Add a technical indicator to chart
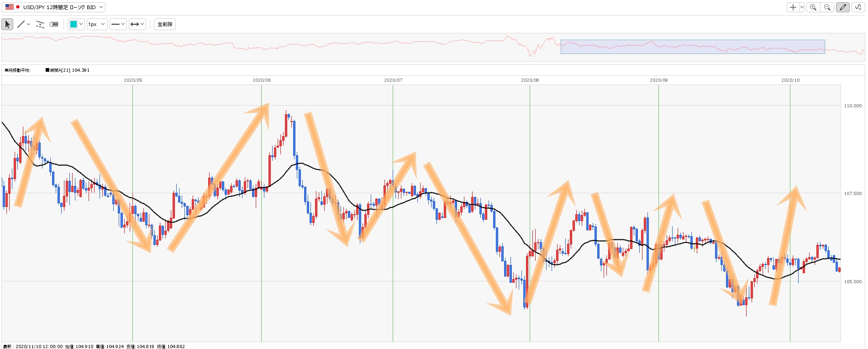The width and height of the screenshot is (868, 349). [858, 7]
